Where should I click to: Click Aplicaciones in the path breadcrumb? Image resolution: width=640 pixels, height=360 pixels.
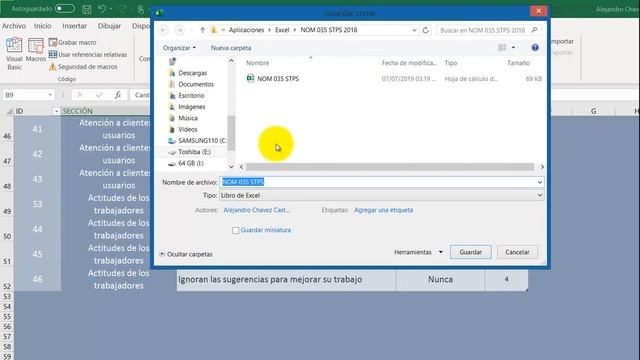(246, 30)
